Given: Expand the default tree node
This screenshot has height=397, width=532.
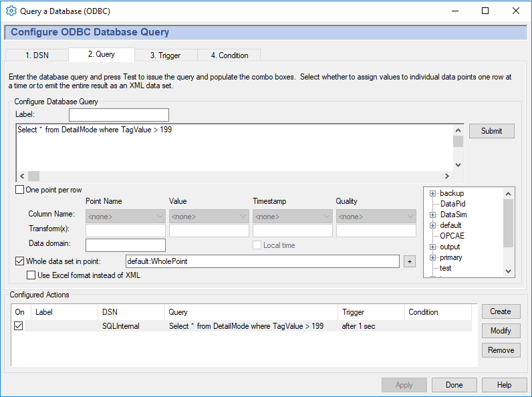Looking at the screenshot, I should click(x=432, y=226).
